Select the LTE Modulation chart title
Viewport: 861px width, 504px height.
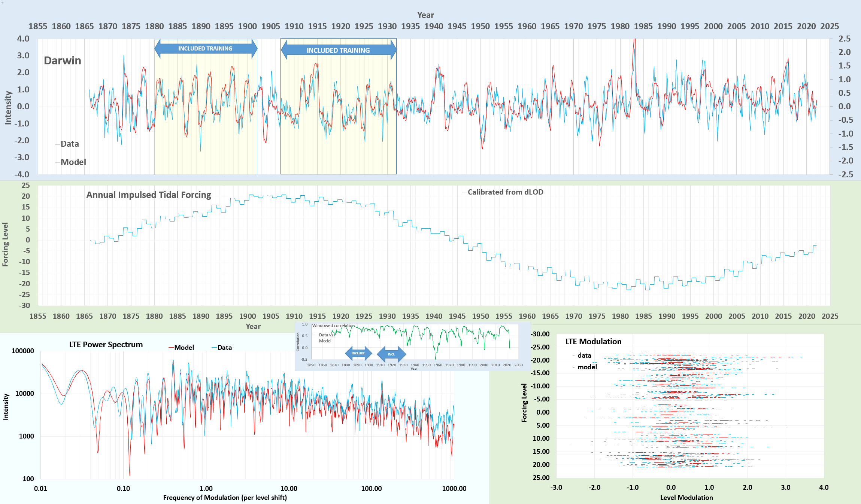click(x=593, y=342)
